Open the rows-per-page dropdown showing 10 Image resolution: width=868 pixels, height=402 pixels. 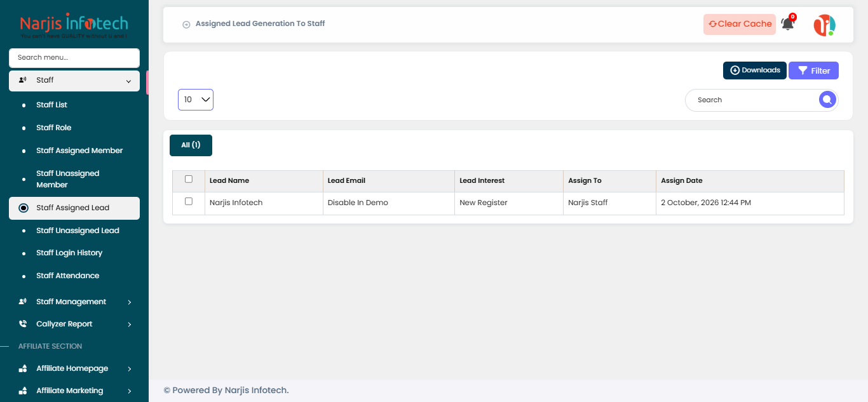(196, 100)
